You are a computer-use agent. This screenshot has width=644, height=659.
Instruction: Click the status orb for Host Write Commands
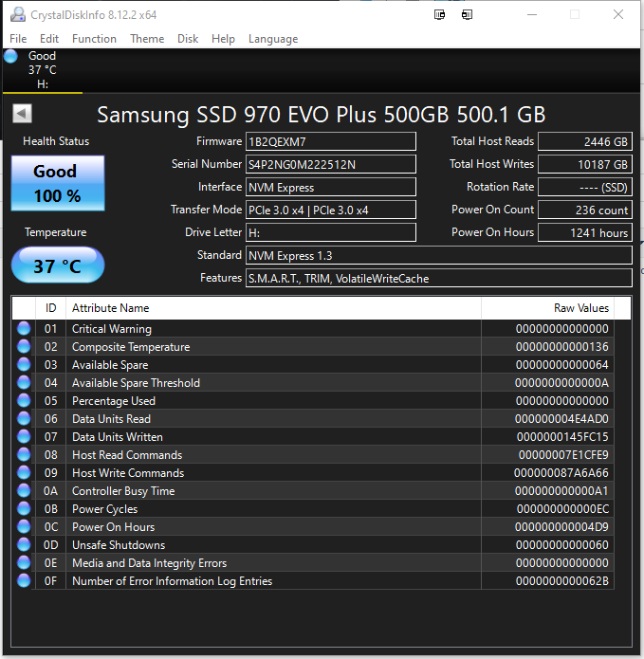24,473
